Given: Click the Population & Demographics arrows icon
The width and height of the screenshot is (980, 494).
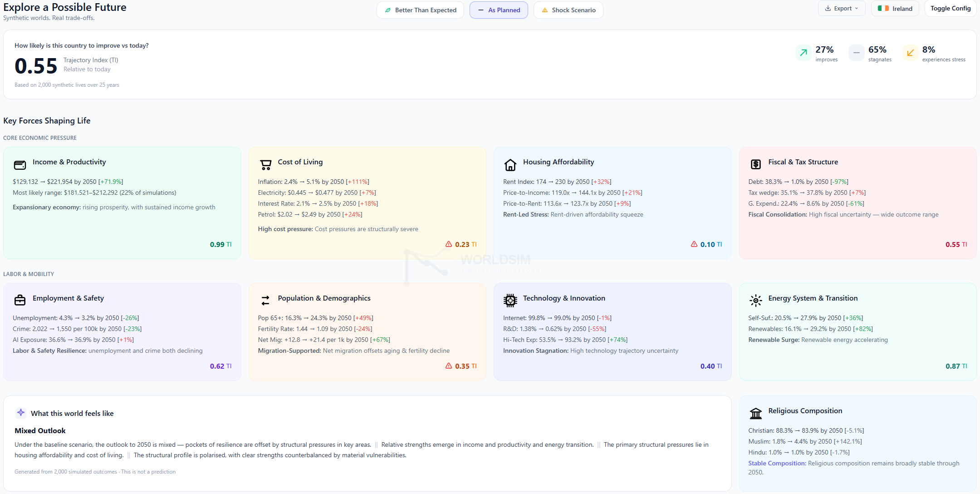Looking at the screenshot, I should click(x=265, y=300).
